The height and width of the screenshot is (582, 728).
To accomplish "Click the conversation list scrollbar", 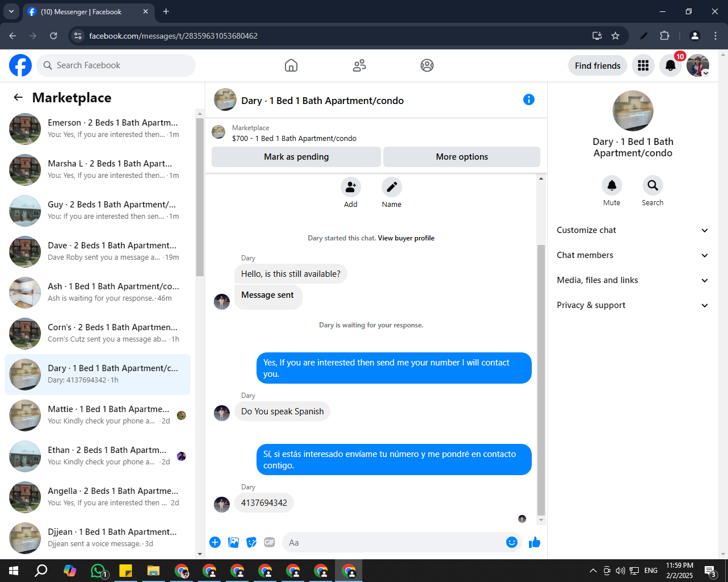I will pyautogui.click(x=200, y=196).
